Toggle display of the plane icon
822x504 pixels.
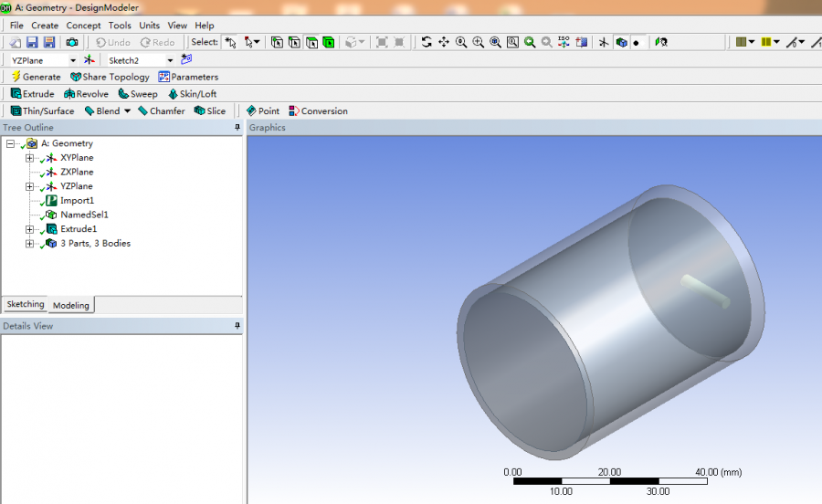click(x=604, y=43)
